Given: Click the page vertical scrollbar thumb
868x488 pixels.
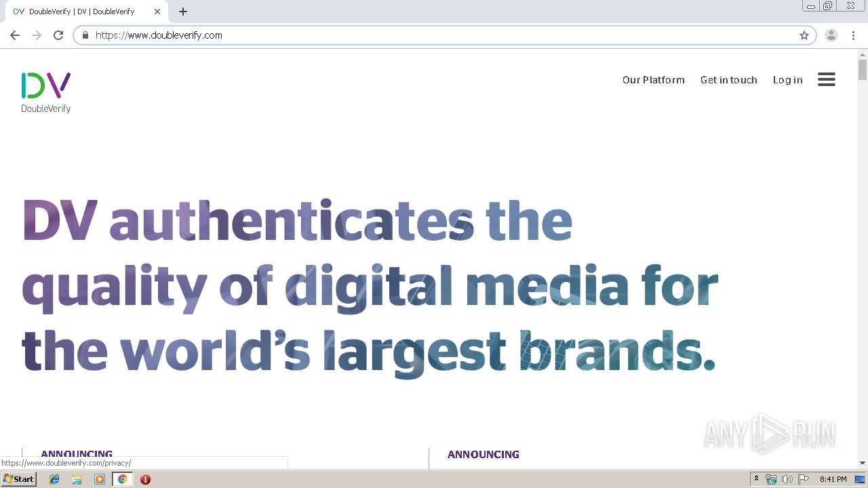Looking at the screenshot, I should (863, 70).
